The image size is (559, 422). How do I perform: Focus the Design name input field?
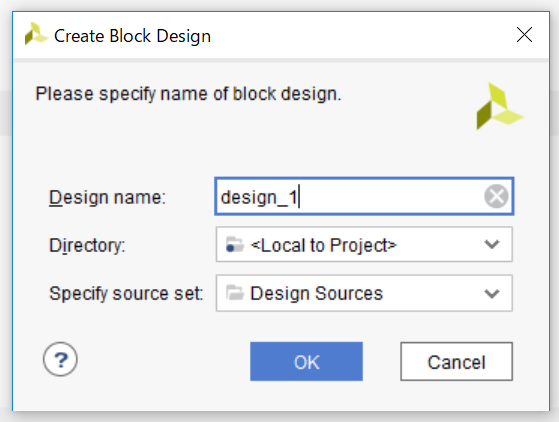364,196
